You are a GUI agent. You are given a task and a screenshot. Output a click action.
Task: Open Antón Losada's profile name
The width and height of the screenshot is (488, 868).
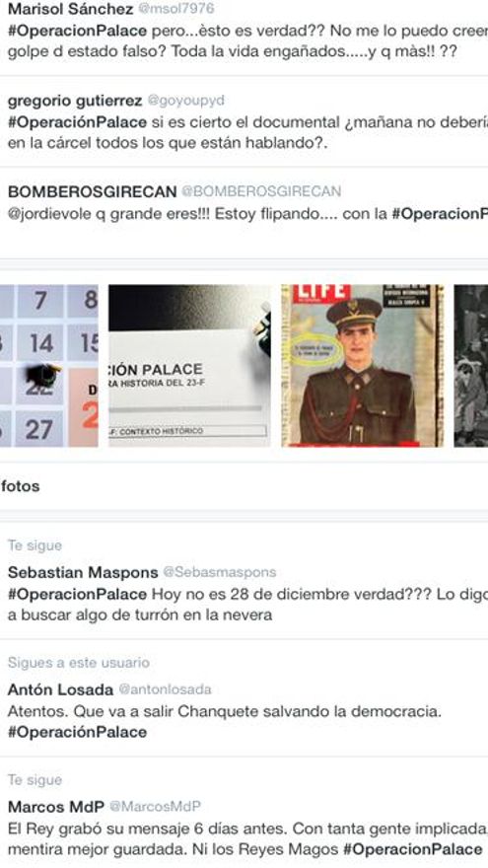(x=61, y=689)
